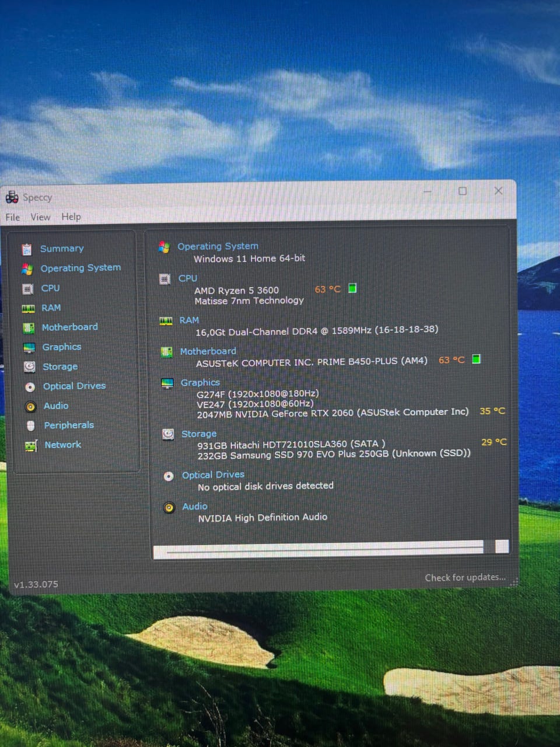
Task: Click the Operating System heading link in summary
Action: [x=218, y=246]
